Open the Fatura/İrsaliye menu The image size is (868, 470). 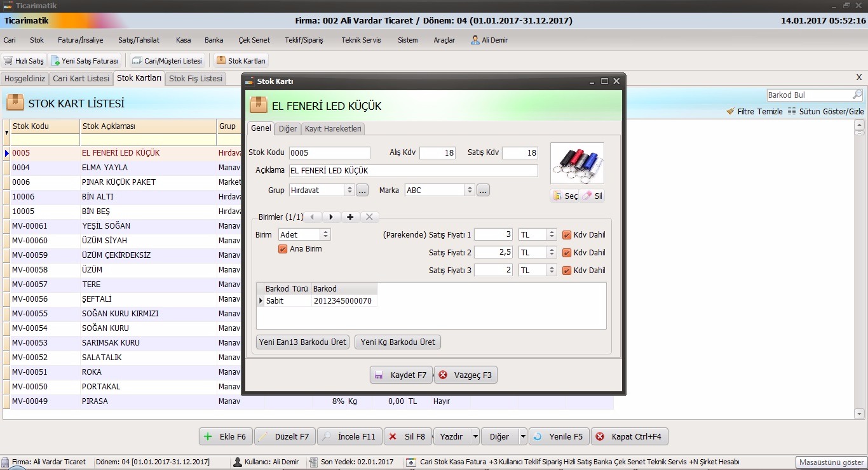pyautogui.click(x=80, y=40)
